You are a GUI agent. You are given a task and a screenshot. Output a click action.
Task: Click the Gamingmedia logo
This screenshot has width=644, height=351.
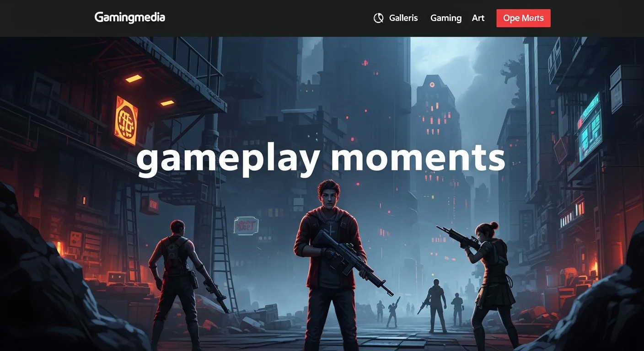129,18
